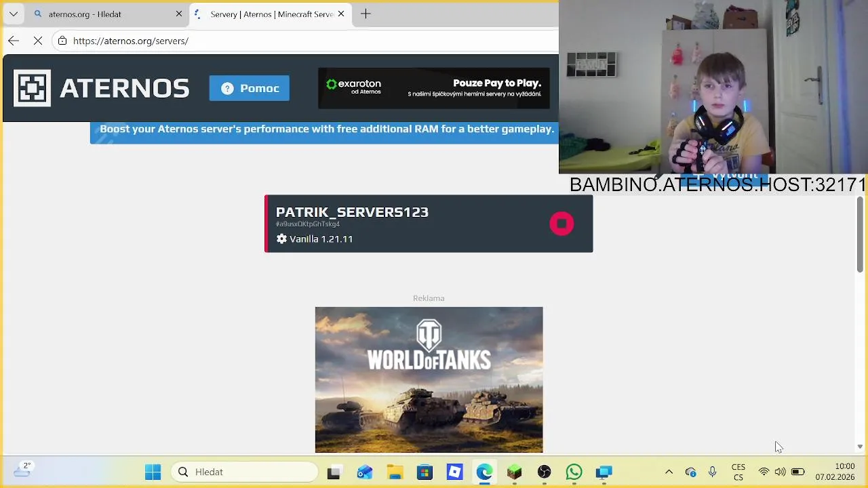
Task: Click the Reklama label above the ad
Action: (x=429, y=298)
